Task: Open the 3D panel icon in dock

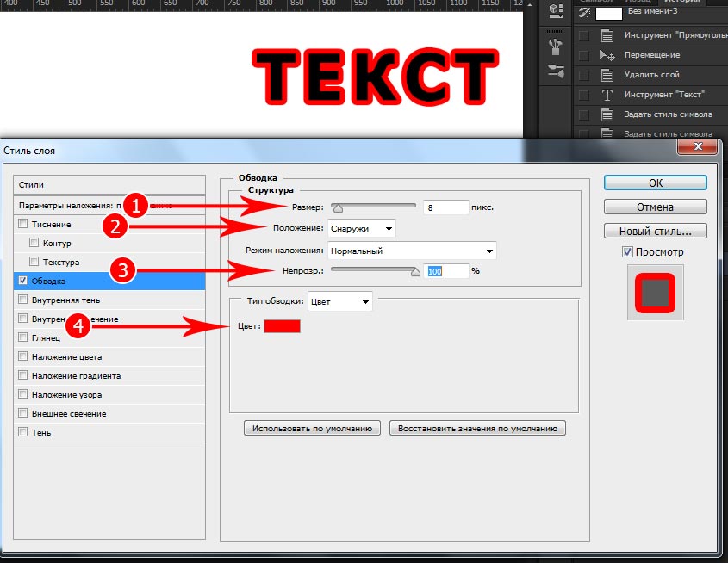Action: point(556,10)
